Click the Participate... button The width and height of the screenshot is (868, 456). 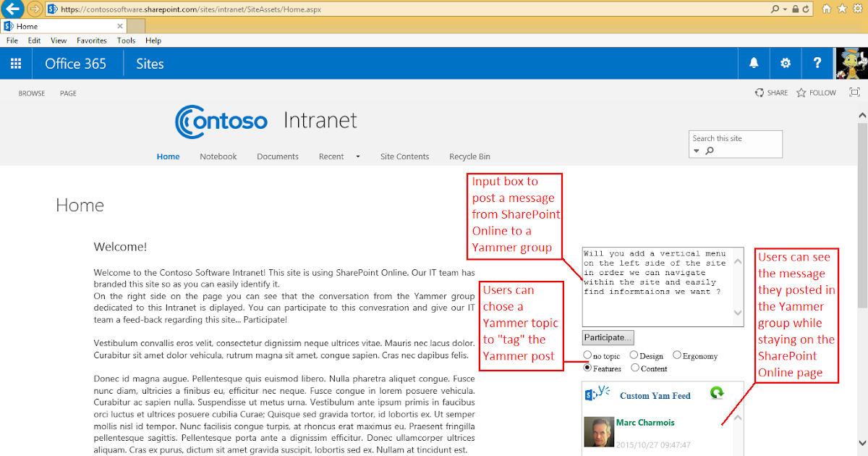(x=608, y=337)
